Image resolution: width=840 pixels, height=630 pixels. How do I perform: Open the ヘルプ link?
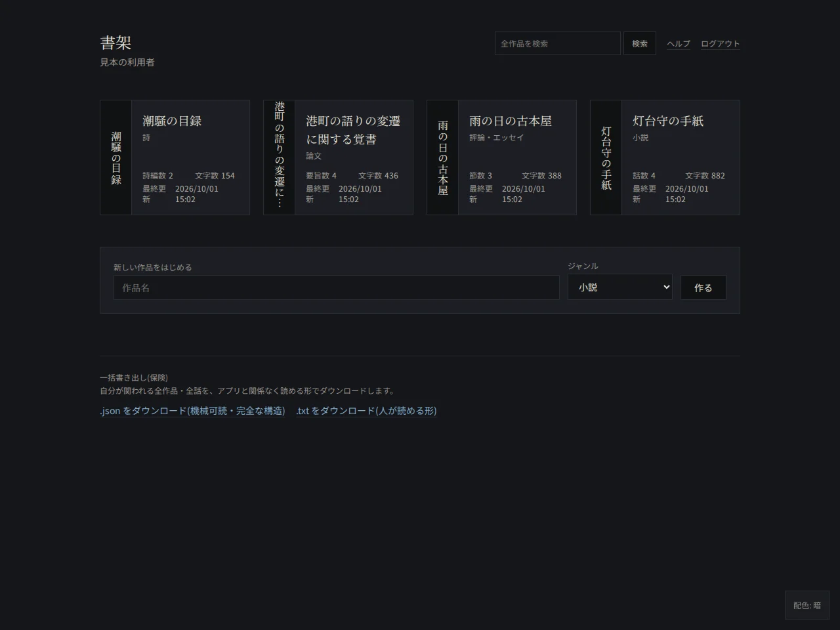(679, 43)
